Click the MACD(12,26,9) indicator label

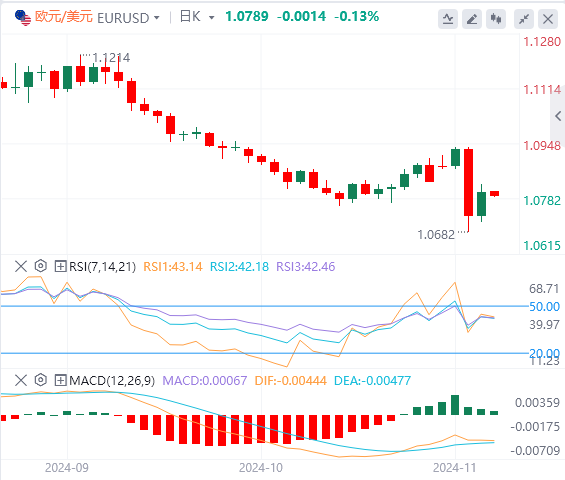pos(112,380)
